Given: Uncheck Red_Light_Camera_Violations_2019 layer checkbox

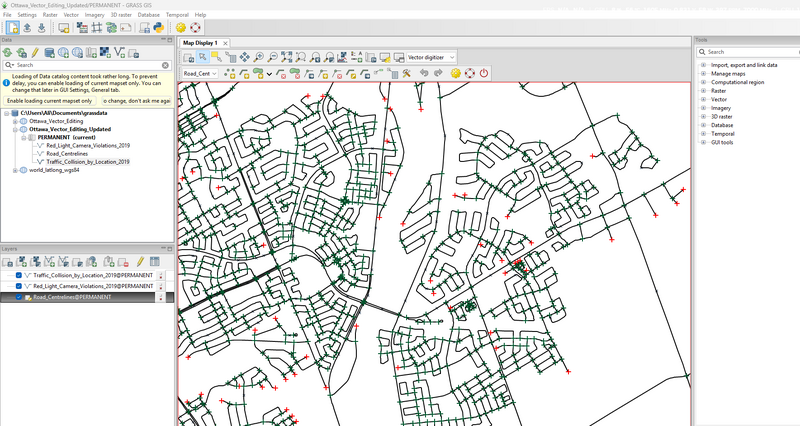Looking at the screenshot, I should tap(19, 286).
